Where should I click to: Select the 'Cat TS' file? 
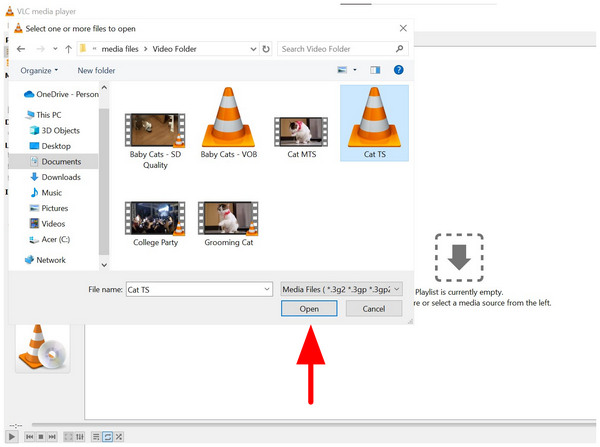pyautogui.click(x=374, y=123)
